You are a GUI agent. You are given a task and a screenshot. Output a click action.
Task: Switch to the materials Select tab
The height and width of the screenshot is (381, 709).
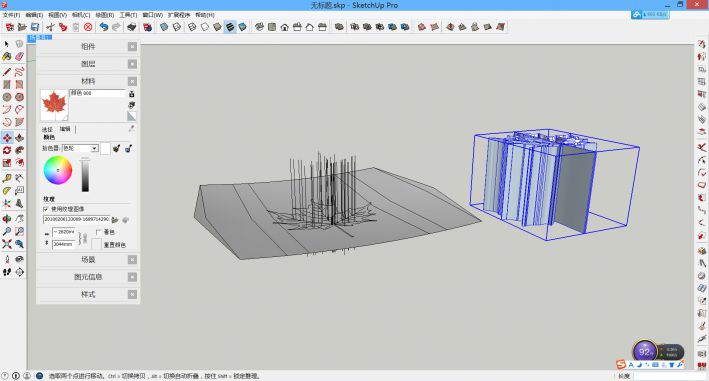coord(47,129)
